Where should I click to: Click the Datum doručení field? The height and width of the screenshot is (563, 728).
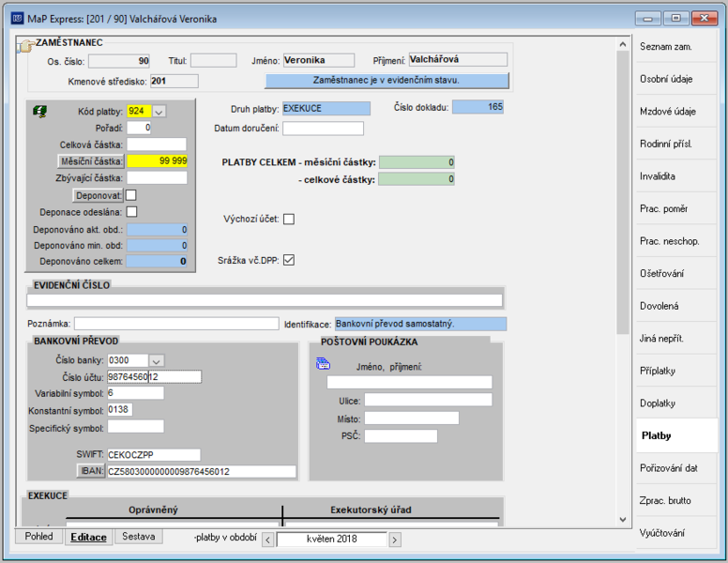(x=323, y=129)
